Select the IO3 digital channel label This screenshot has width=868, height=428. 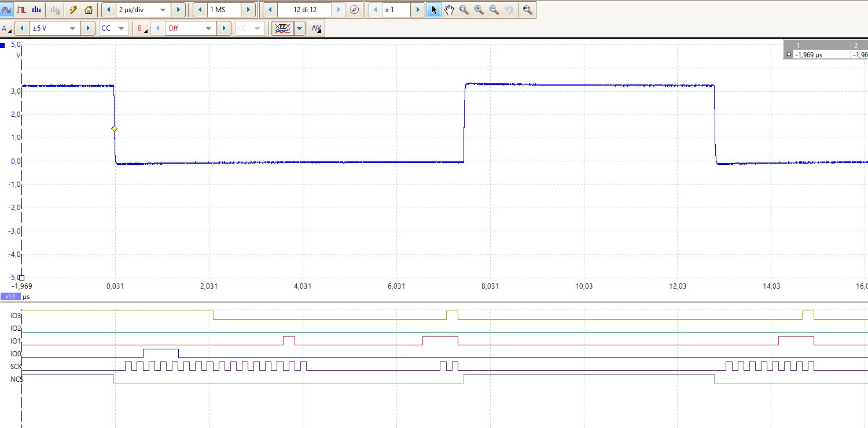click(x=16, y=316)
